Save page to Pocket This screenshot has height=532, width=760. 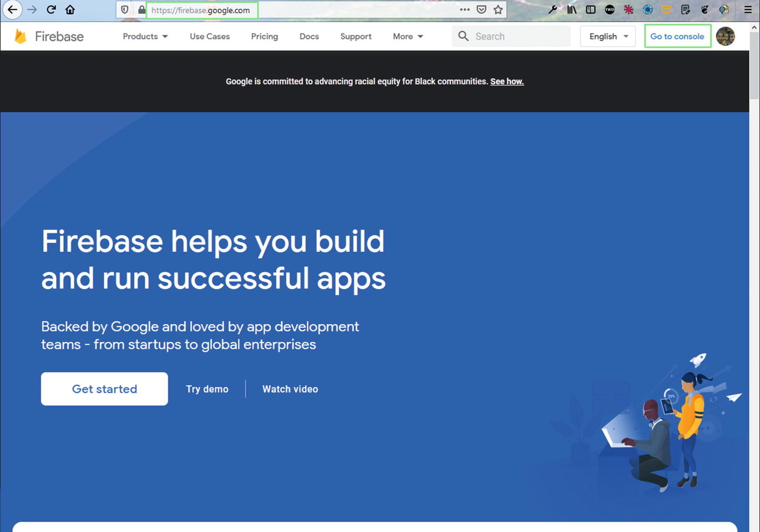pyautogui.click(x=481, y=10)
